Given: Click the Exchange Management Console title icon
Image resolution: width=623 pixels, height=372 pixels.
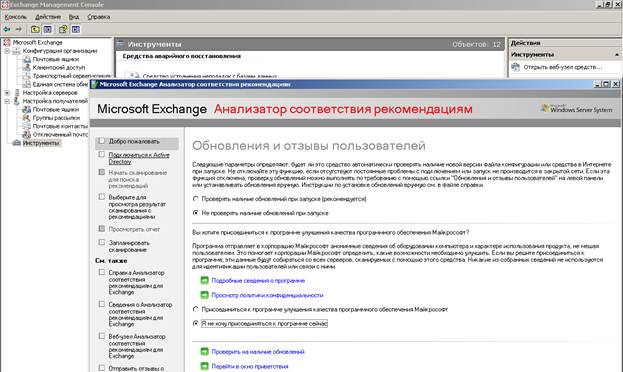Looking at the screenshot, I should click(x=5, y=5).
